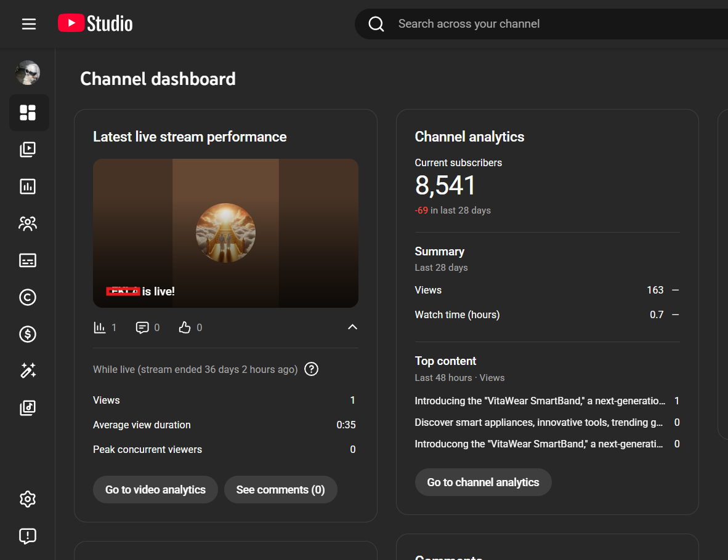
Task: Open the Audio library sidebar icon
Action: pyautogui.click(x=28, y=407)
